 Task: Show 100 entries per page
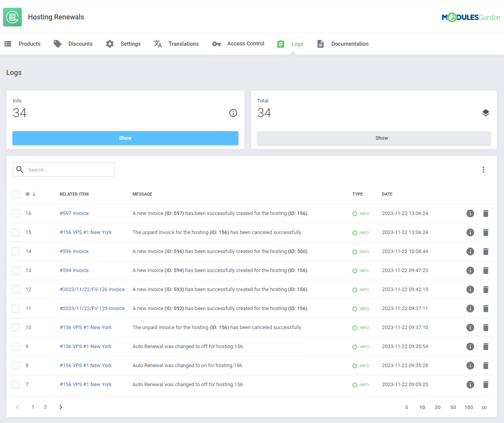(x=469, y=407)
